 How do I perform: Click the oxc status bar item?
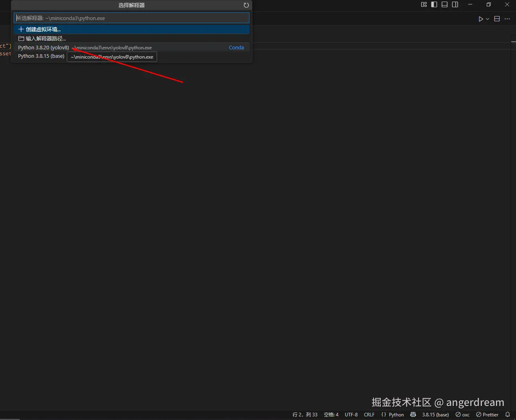click(x=462, y=415)
